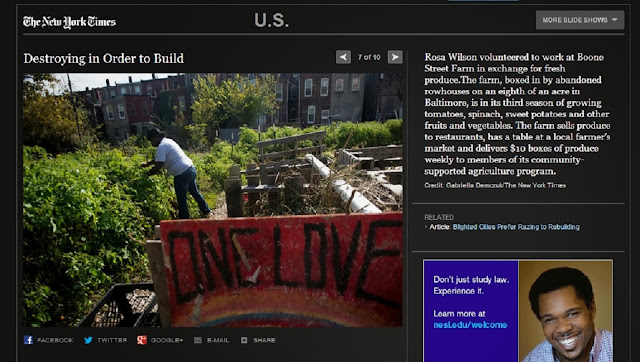Open The New York Times logo homepage
640x362 pixels.
(x=69, y=22)
